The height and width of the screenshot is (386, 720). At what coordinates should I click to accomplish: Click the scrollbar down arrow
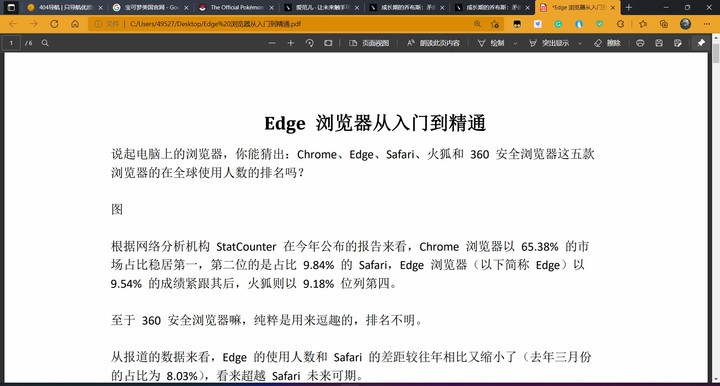point(715,379)
